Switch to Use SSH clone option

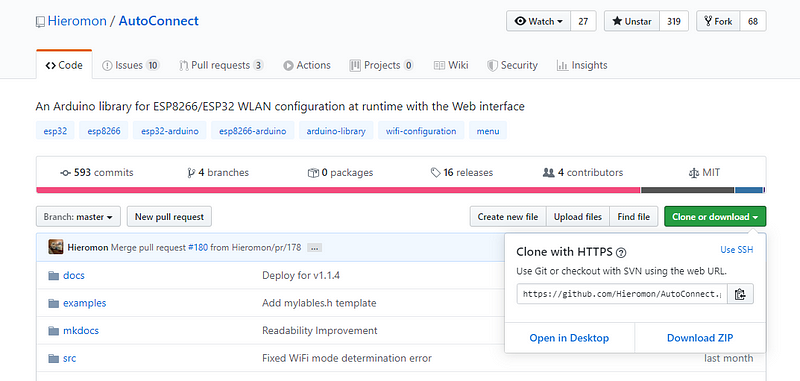click(736, 250)
